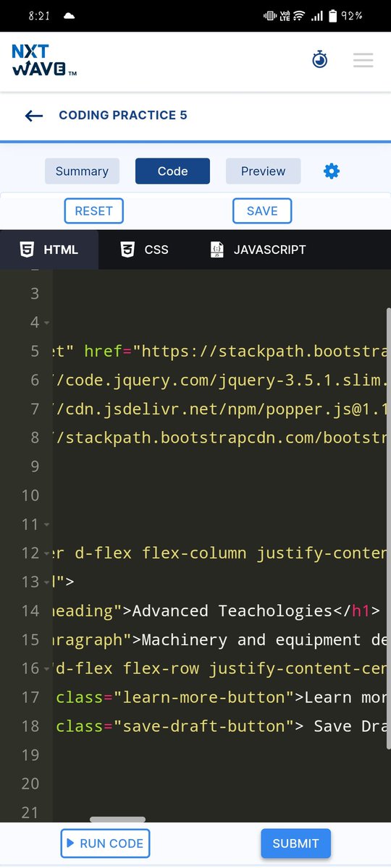Click the stackpath bootstrap href on line 5
Viewport: 391px width, 868px height.
click(261, 352)
